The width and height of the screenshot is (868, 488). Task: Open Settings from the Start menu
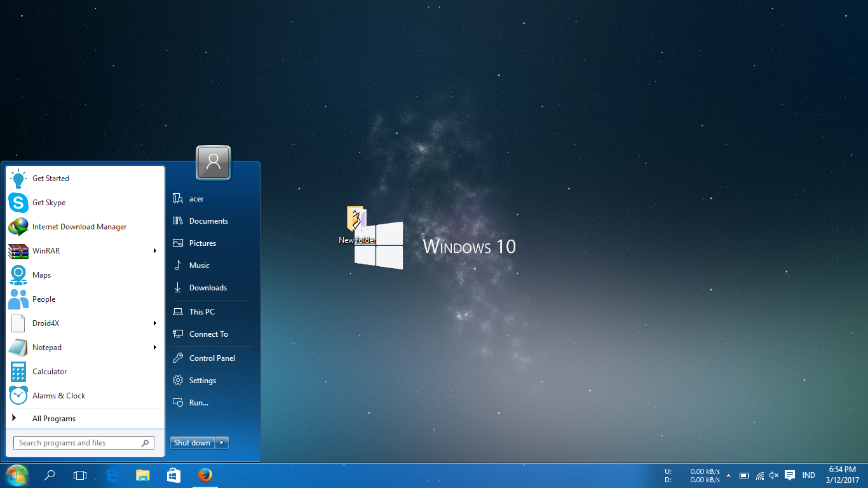click(212, 381)
